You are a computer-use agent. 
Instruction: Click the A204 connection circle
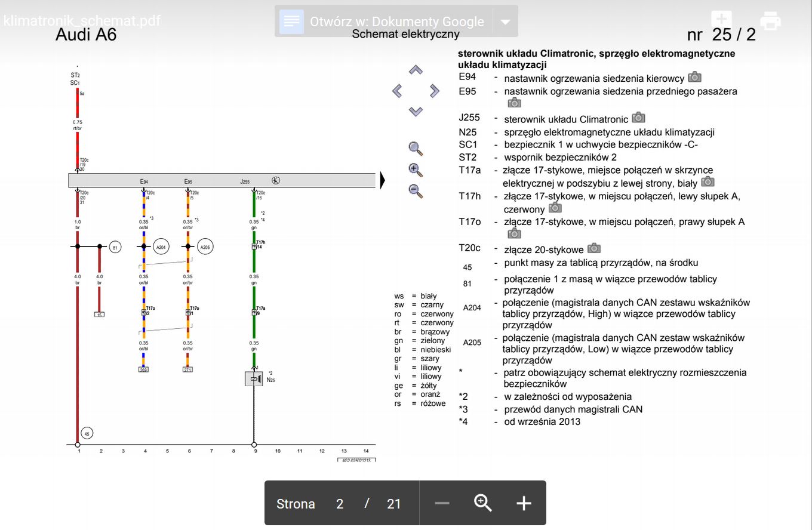click(161, 246)
